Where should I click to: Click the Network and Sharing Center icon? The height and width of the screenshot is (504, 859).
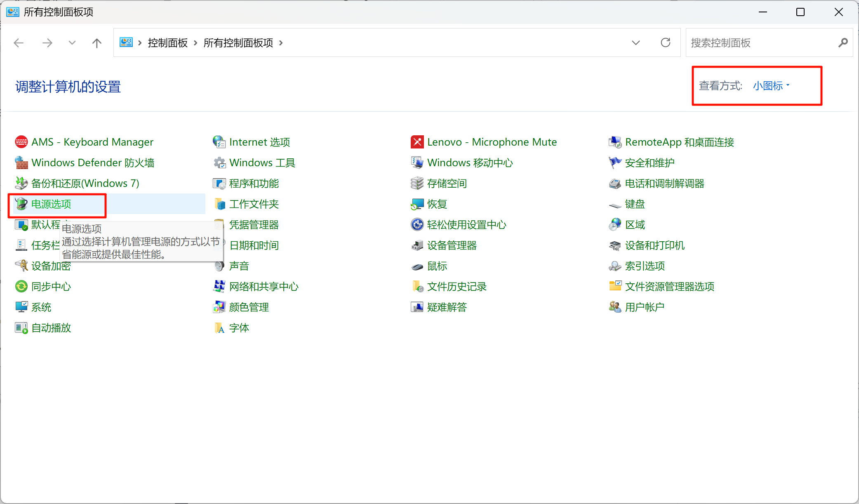[x=219, y=287]
